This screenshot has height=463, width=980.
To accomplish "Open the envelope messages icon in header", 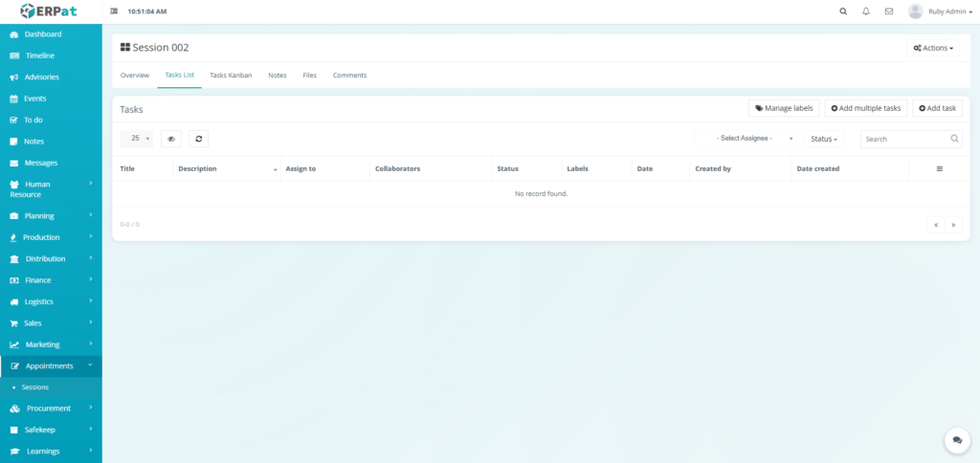I will (x=889, y=11).
